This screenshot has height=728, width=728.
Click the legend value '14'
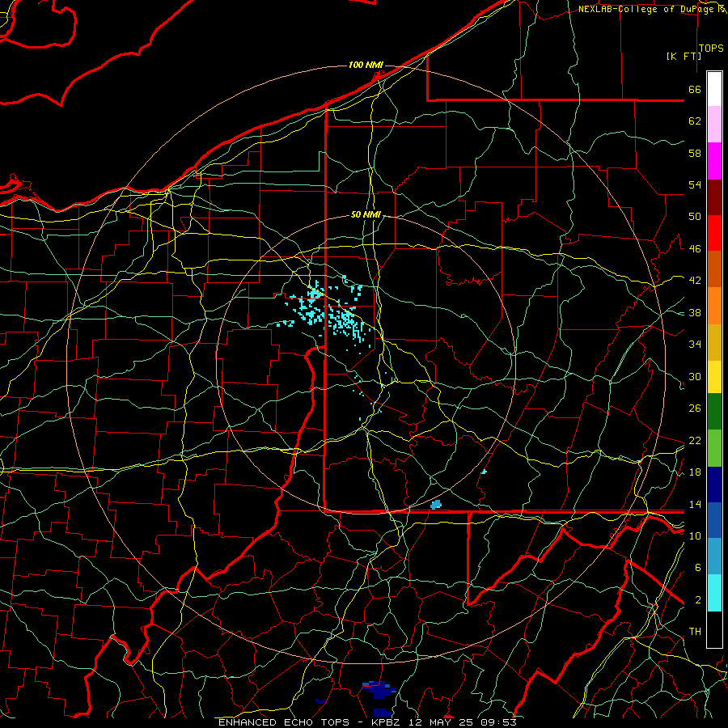click(695, 504)
